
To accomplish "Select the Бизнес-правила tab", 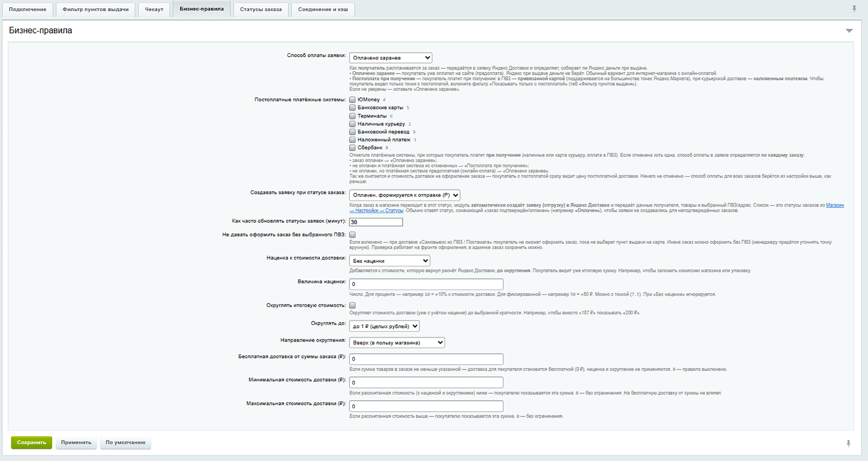I will [x=202, y=9].
